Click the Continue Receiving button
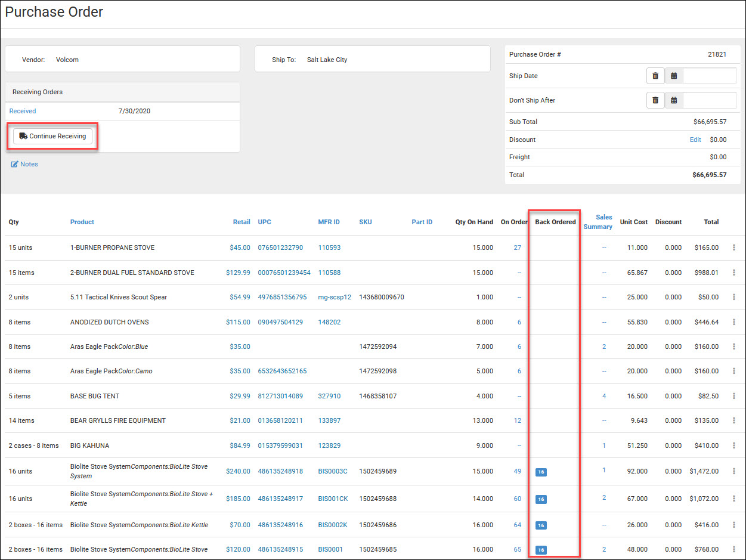 (52, 136)
